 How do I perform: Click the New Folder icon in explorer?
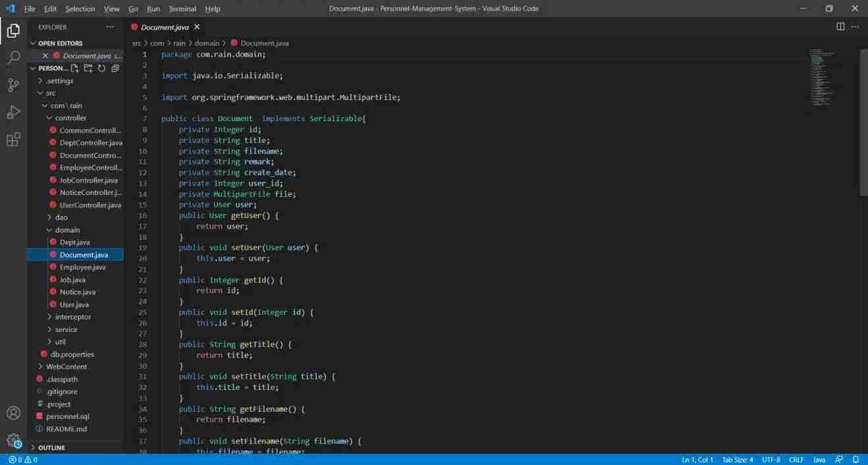[x=88, y=68]
